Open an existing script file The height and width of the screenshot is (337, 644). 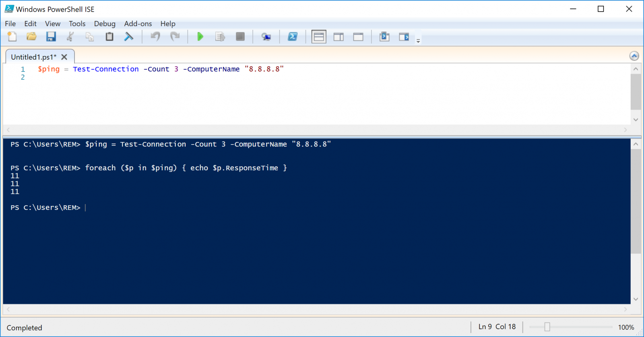pyautogui.click(x=31, y=37)
